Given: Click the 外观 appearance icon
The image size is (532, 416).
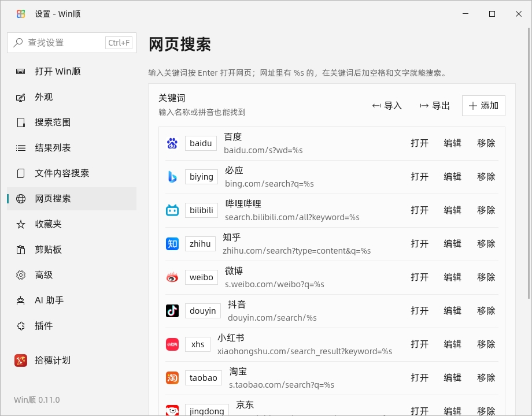Looking at the screenshot, I should tap(21, 97).
